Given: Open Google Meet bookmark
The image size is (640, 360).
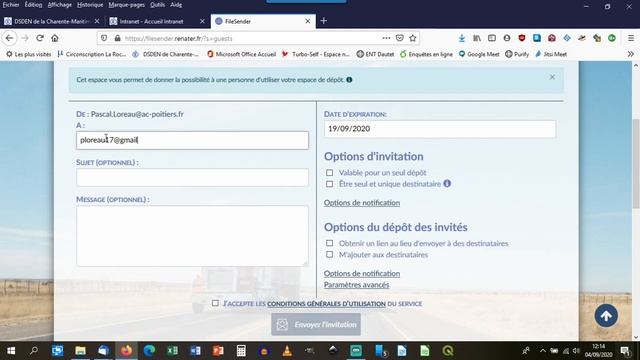Looking at the screenshot, I should tap(479, 54).
